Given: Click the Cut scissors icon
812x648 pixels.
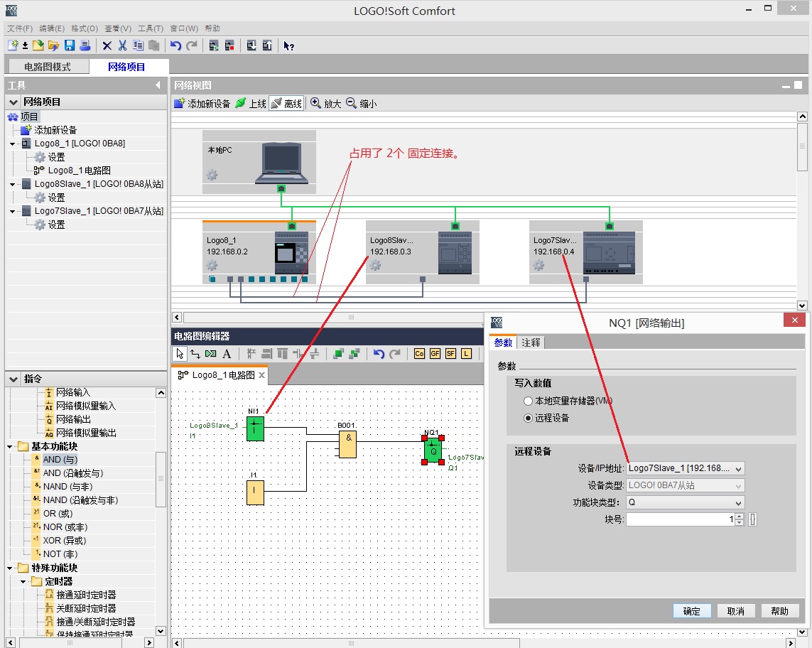Looking at the screenshot, I should click(122, 45).
